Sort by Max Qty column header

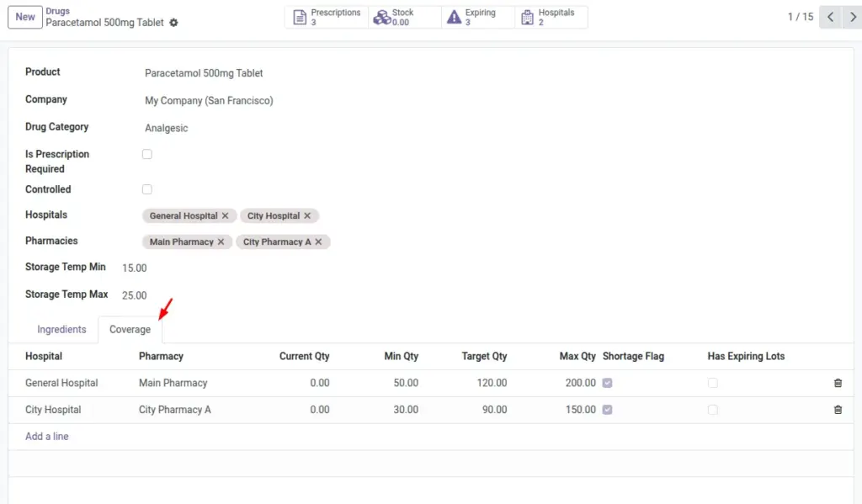click(577, 356)
